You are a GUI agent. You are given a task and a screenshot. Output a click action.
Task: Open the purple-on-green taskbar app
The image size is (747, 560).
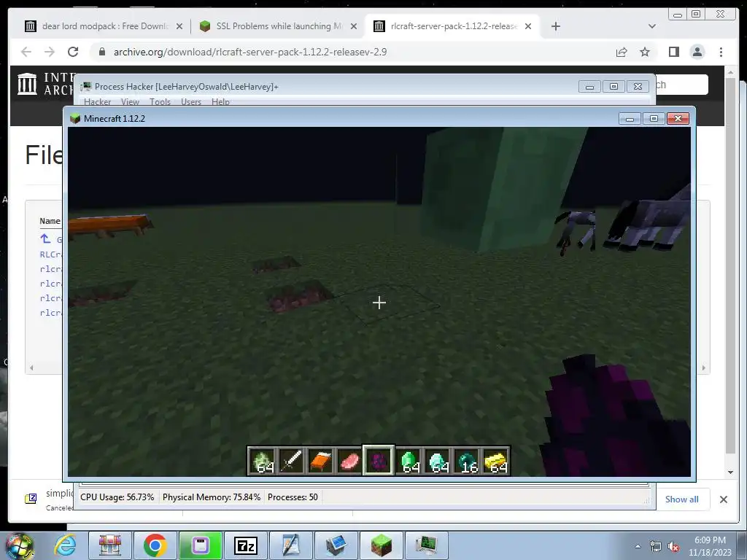(201, 545)
